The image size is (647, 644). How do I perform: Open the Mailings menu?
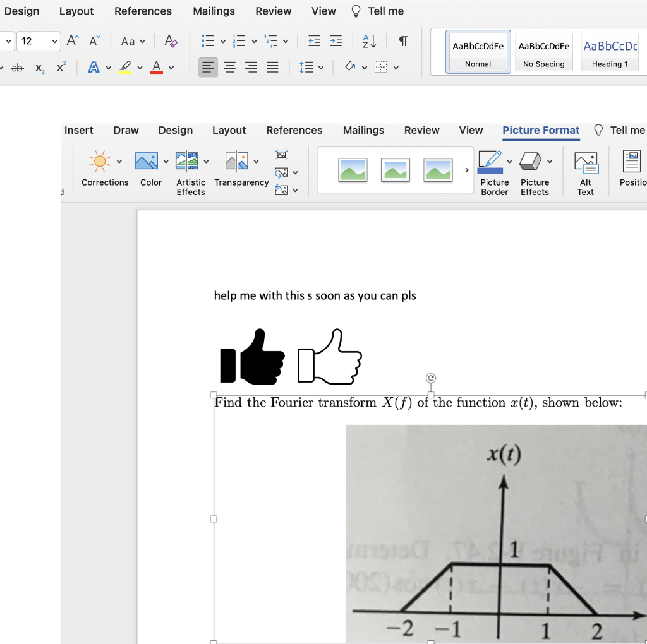pyautogui.click(x=214, y=11)
